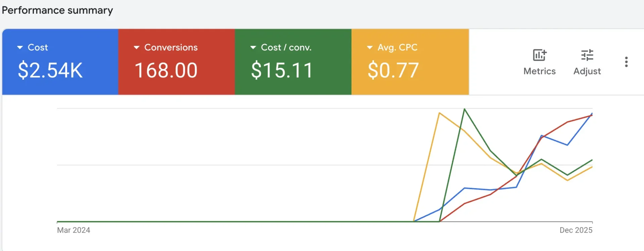The height and width of the screenshot is (251, 644).
Task: Click the bar chart symbol inside the Metrics icon
Action: point(539,55)
